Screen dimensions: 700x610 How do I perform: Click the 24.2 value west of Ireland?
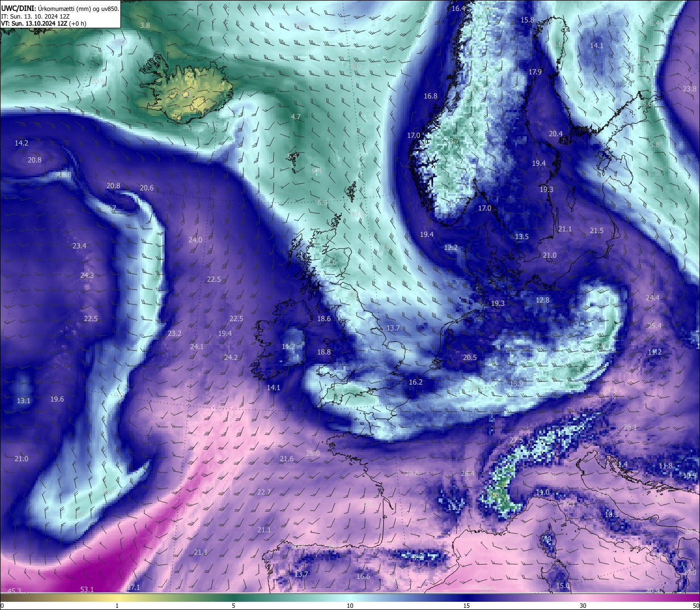point(231,358)
